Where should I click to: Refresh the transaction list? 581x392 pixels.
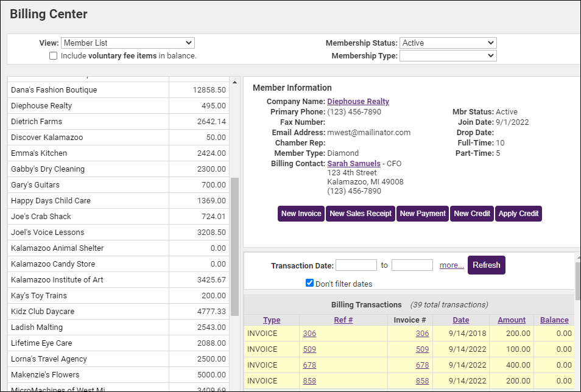tap(486, 265)
